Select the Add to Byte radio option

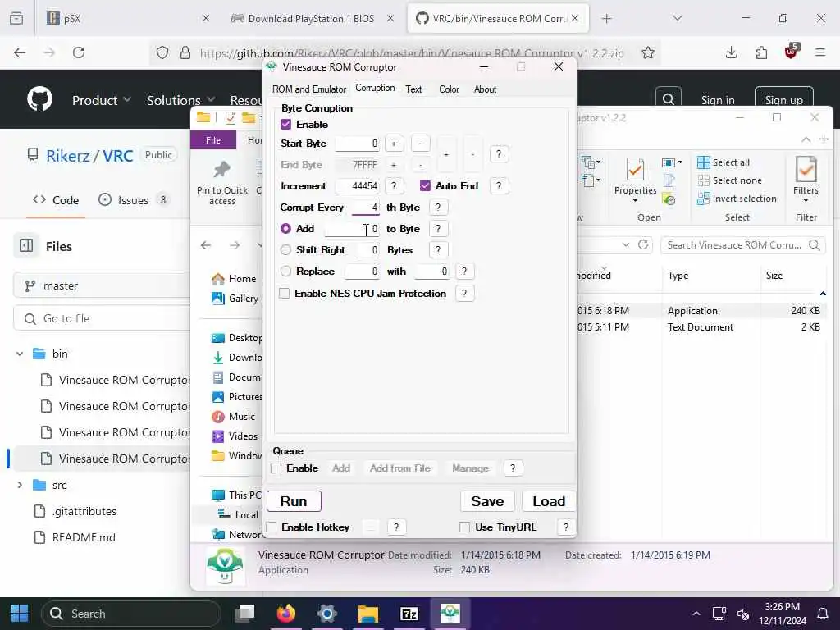coord(286,229)
